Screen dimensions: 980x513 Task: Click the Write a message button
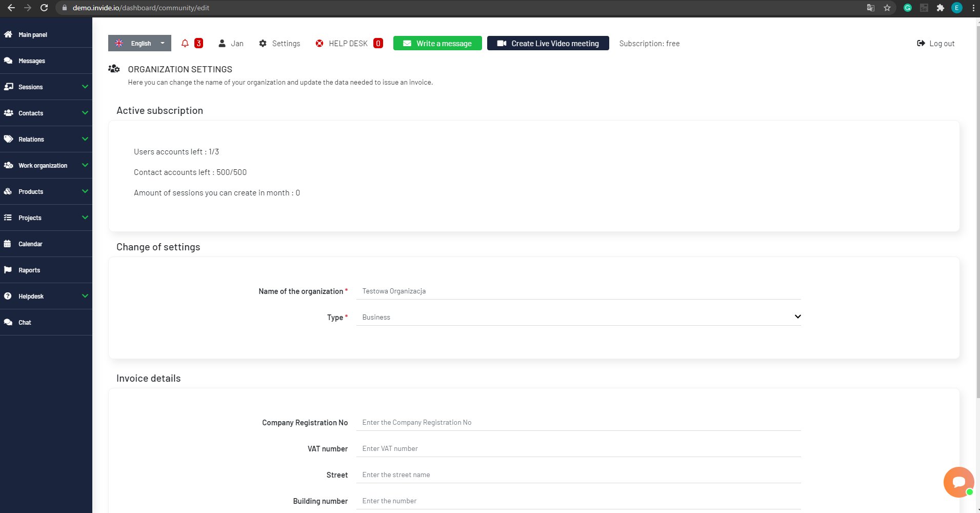[x=437, y=43]
